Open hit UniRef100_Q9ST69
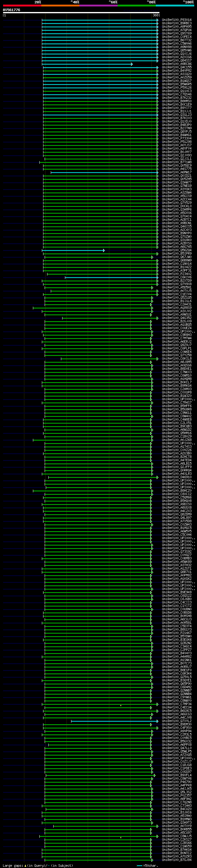This screenshot has width=197, height=868. point(177,33)
